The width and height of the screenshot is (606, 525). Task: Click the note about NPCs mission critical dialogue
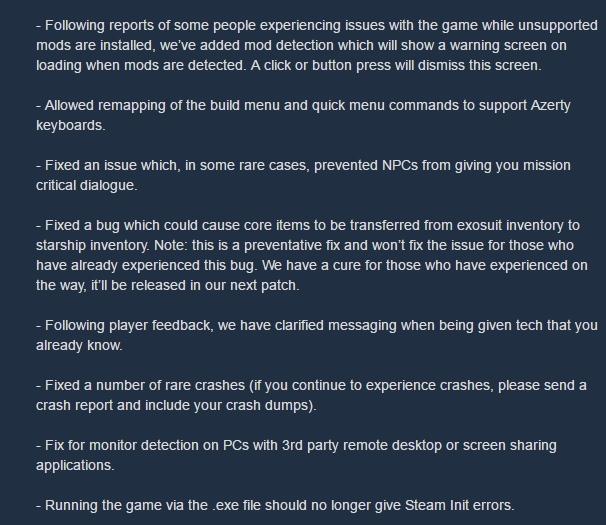tap(303, 175)
